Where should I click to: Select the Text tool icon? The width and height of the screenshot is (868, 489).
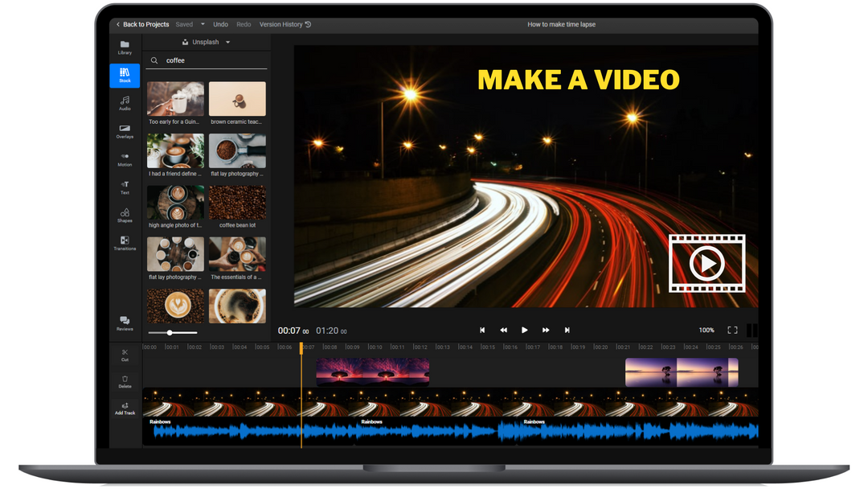tap(125, 186)
